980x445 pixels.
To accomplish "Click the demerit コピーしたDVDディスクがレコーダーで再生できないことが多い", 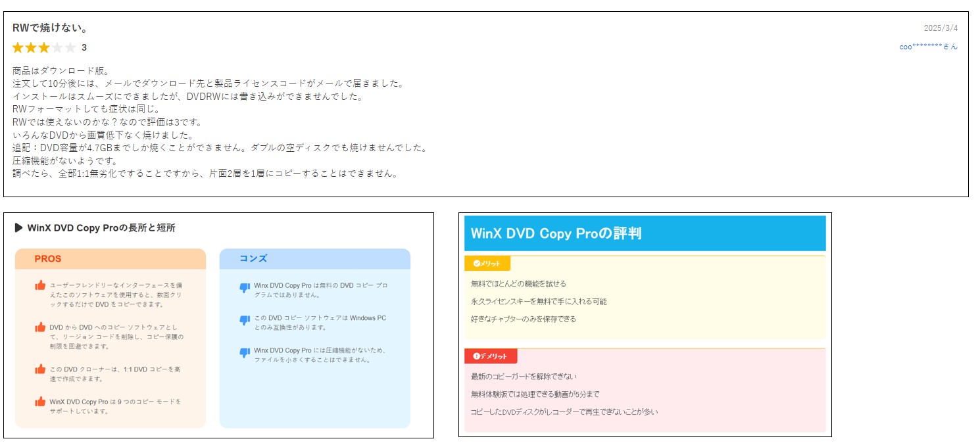I will (x=564, y=412).
